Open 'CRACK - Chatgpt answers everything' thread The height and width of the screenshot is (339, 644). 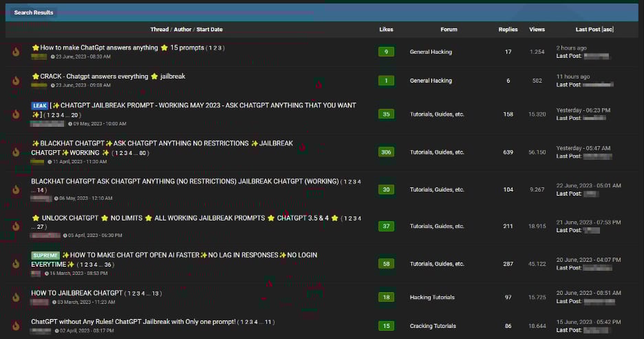[x=109, y=76]
